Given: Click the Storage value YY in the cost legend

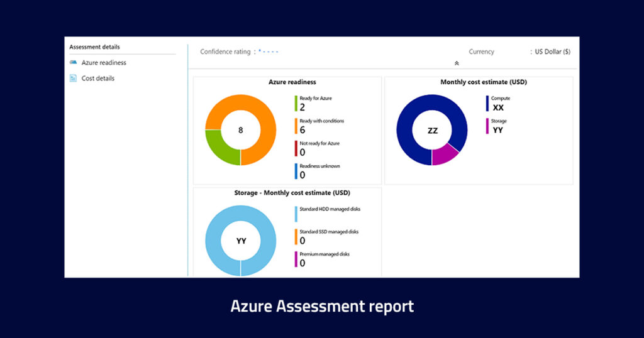Looking at the screenshot, I should (498, 131).
